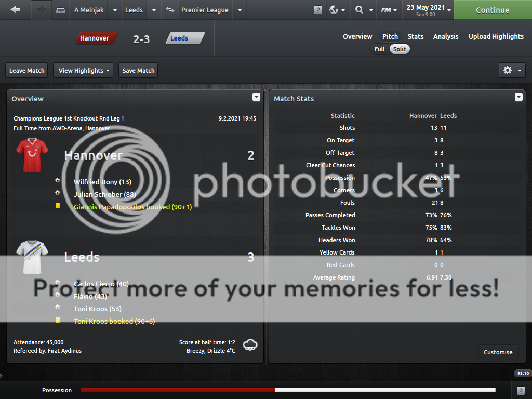Click the search magnifier icon
This screenshot has height=399, width=532.
[x=359, y=10]
